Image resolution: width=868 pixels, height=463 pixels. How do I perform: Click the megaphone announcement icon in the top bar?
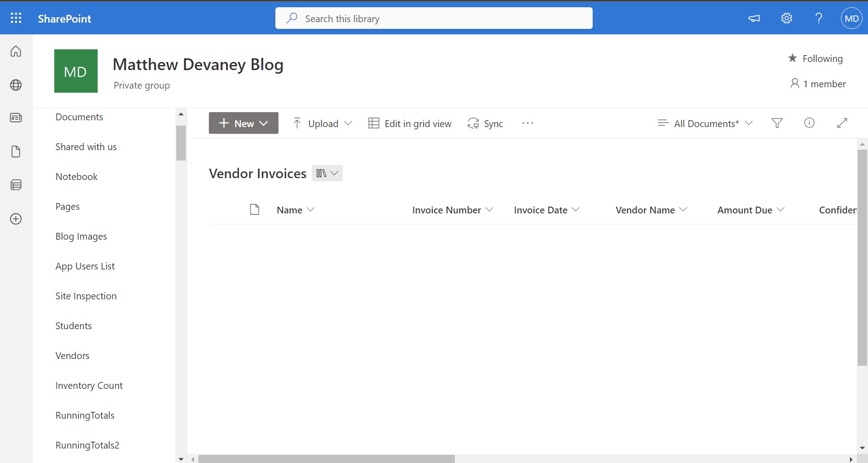754,18
